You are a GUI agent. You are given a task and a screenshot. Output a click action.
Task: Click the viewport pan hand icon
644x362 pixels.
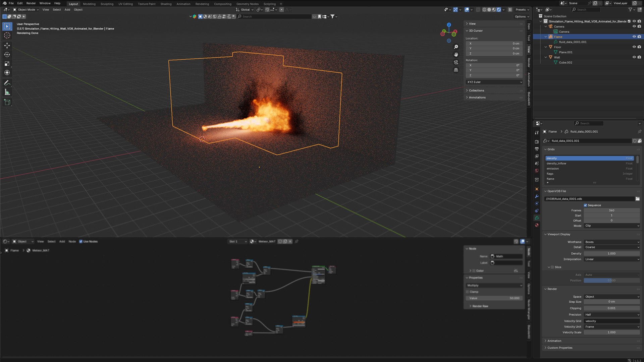point(456,54)
